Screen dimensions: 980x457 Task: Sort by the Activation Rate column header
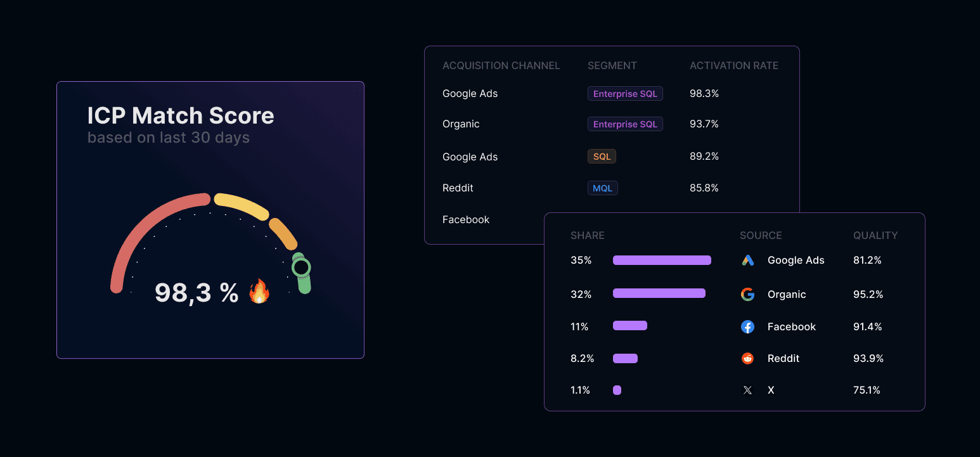[734, 66]
